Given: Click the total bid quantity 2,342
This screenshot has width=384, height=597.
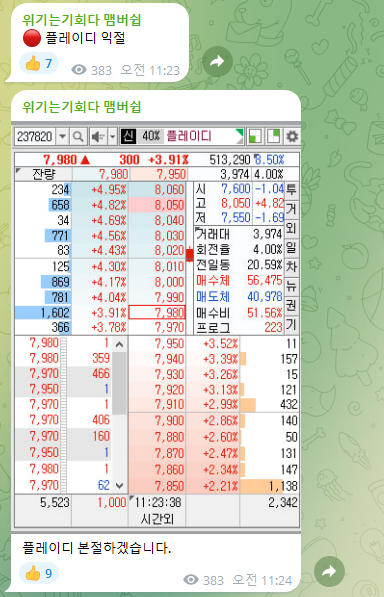Looking at the screenshot, I should 283,503.
